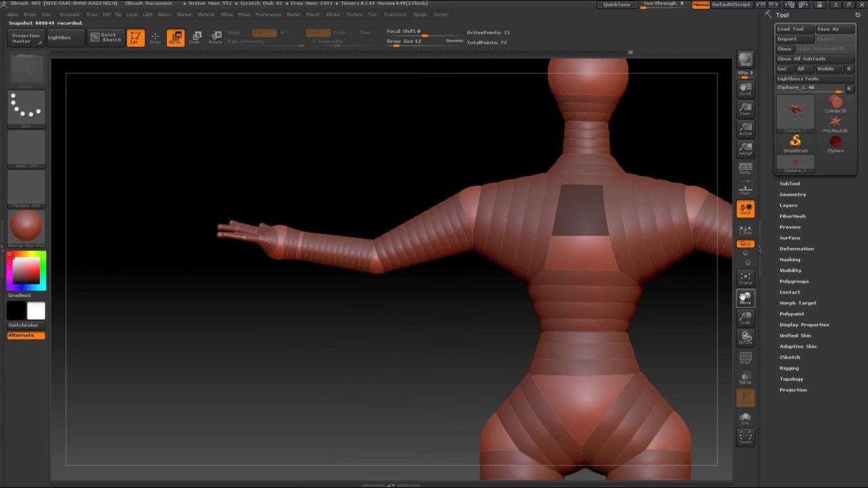Toggle the Floor grid
Image resolution: width=868 pixels, height=488 pixels.
[745, 189]
